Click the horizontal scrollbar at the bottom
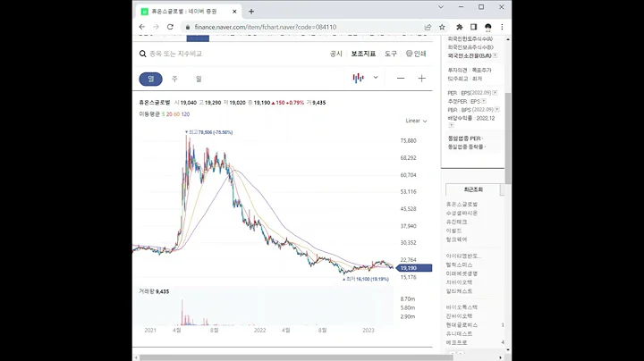 (296, 357)
